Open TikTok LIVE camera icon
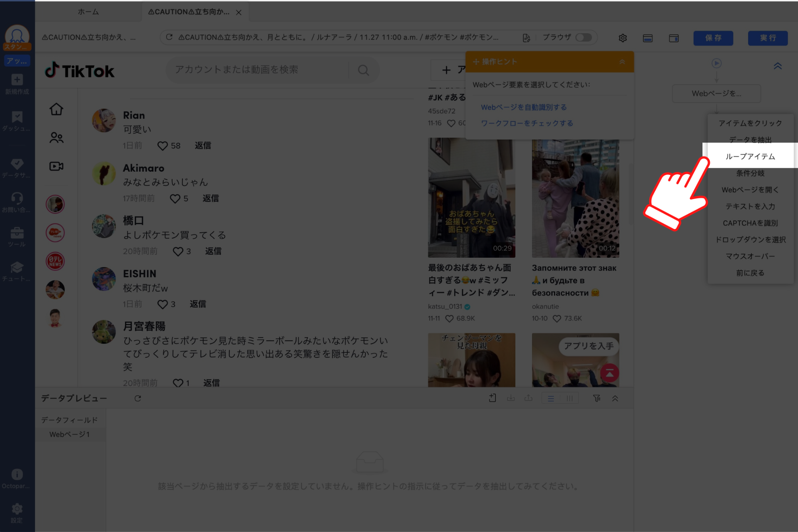798x532 pixels. point(56,166)
